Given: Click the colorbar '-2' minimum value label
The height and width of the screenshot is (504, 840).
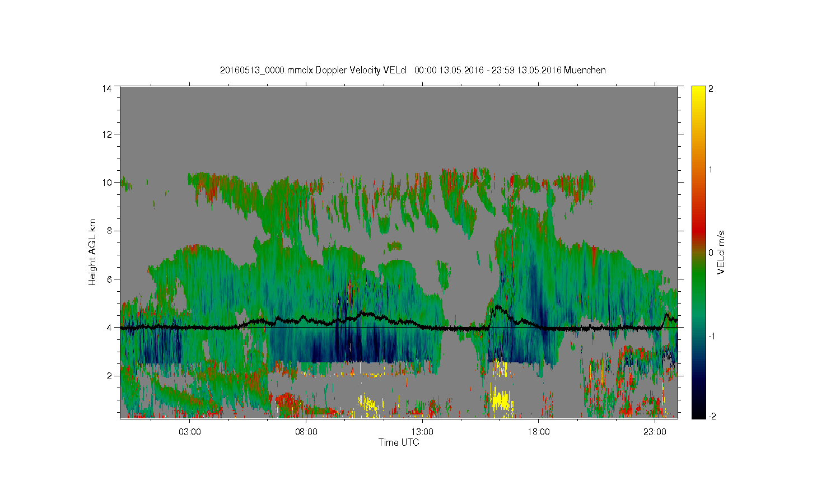Looking at the screenshot, I should 713,416.
